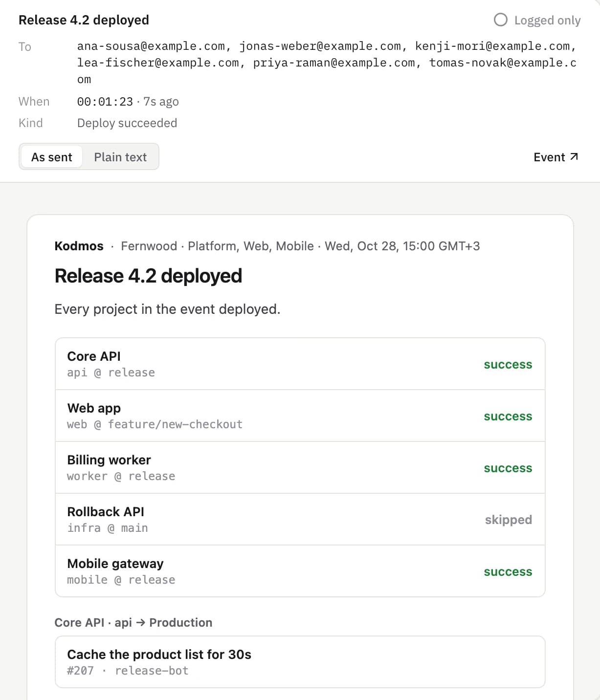Click 'Core API · api → Production' section label
Image resolution: width=600 pixels, height=700 pixels.
133,623
